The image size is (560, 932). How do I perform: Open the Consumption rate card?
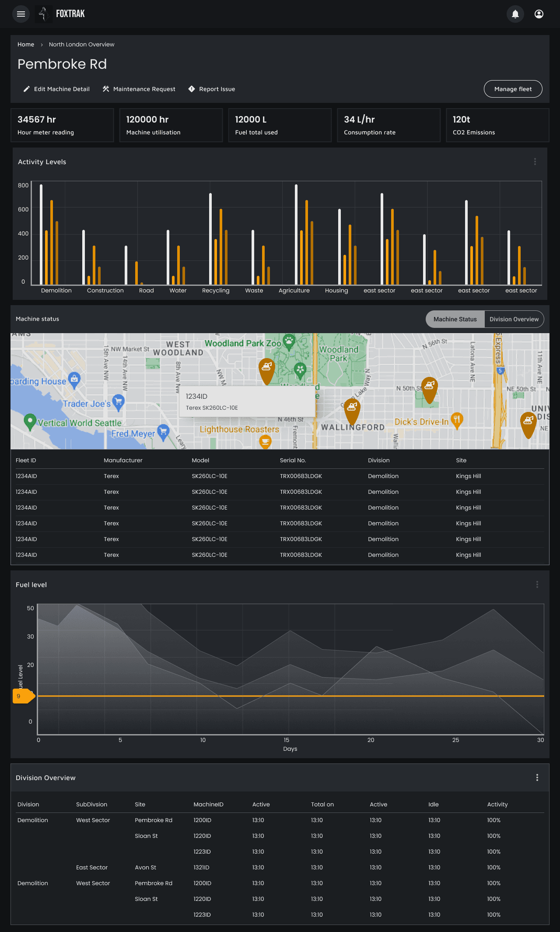[x=388, y=125]
